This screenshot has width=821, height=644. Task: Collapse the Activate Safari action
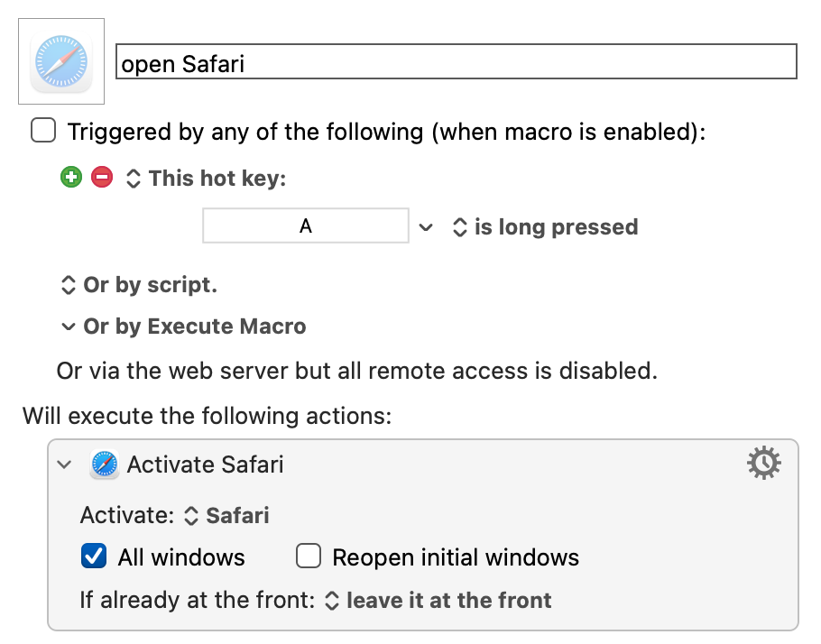[x=64, y=465]
